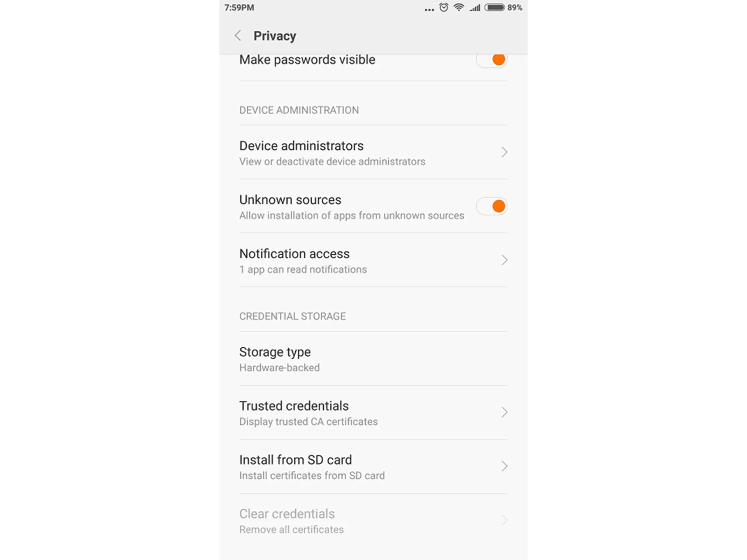
Task: Tap the back arrow icon
Action: 238,35
